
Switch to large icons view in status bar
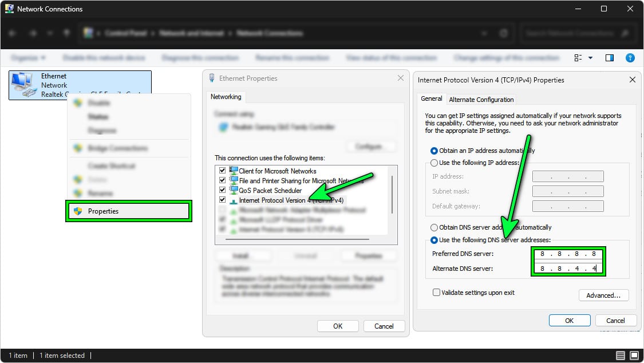click(x=634, y=356)
